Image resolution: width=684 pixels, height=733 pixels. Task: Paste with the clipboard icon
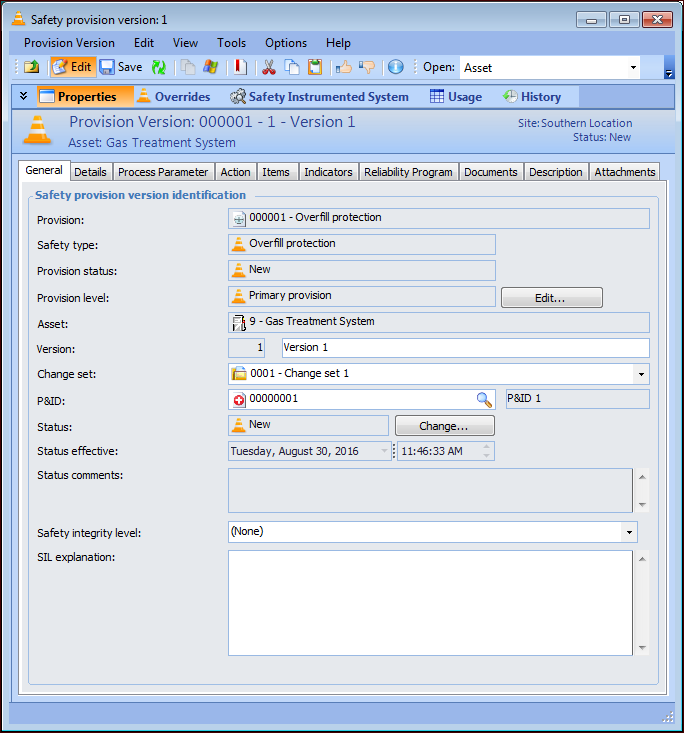tap(315, 67)
